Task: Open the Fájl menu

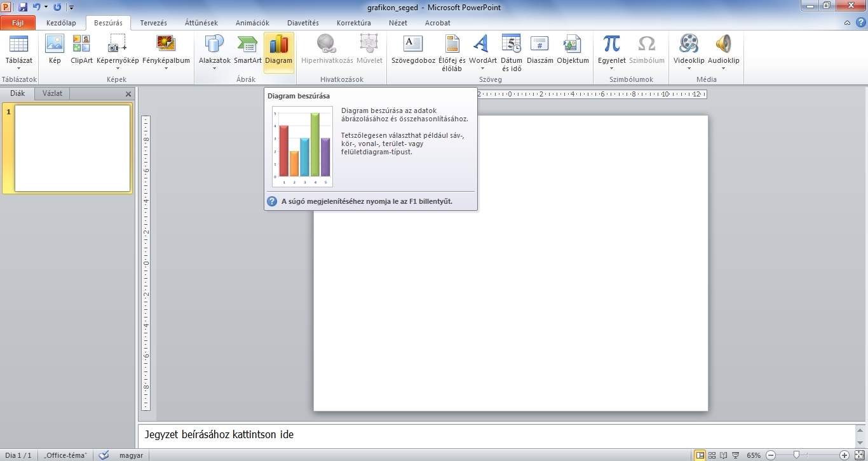Action: point(18,22)
